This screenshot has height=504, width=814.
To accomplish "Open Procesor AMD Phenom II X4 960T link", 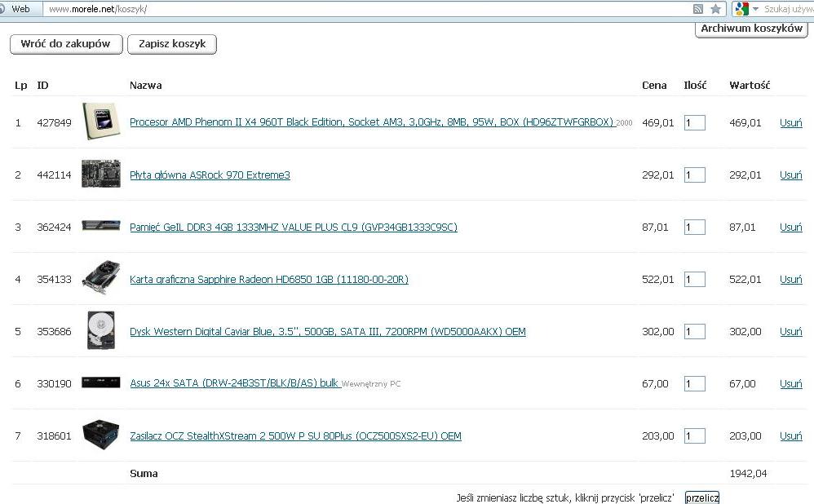I will tap(372, 122).
